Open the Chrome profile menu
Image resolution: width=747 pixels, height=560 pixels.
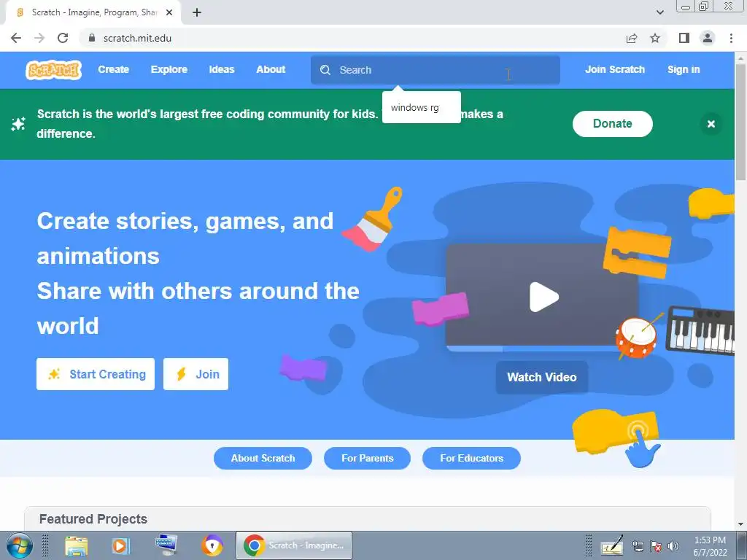[x=708, y=38]
